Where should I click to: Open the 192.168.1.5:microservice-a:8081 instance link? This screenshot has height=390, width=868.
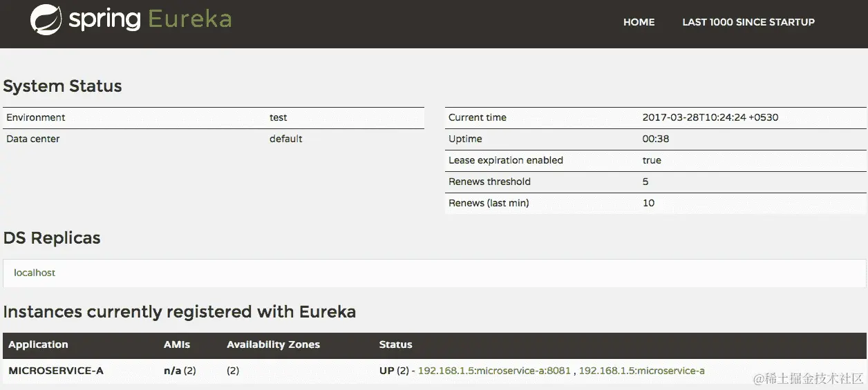click(495, 371)
